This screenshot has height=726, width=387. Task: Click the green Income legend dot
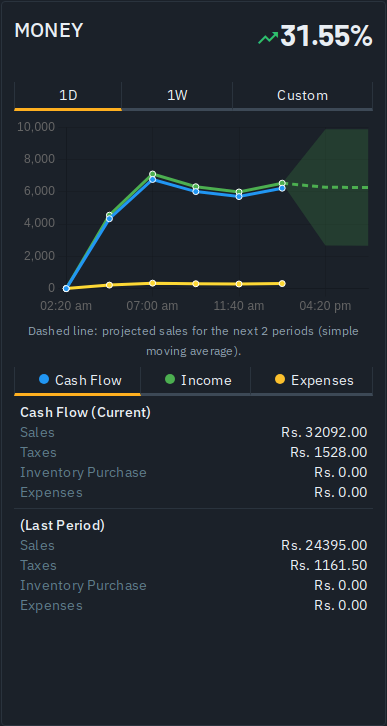tap(170, 380)
